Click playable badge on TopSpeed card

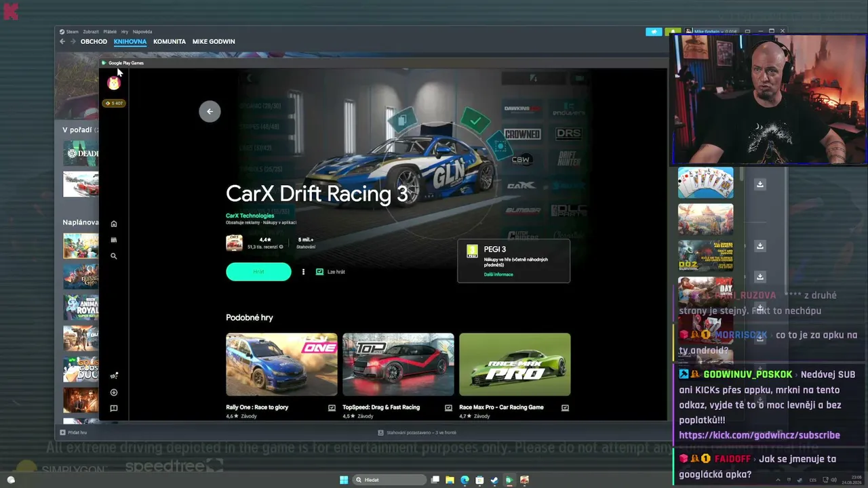(448, 408)
